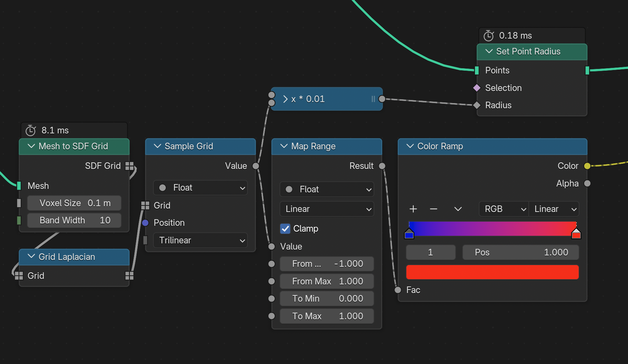Click the Radius diamond input socket
628x364 pixels.
[x=477, y=105]
